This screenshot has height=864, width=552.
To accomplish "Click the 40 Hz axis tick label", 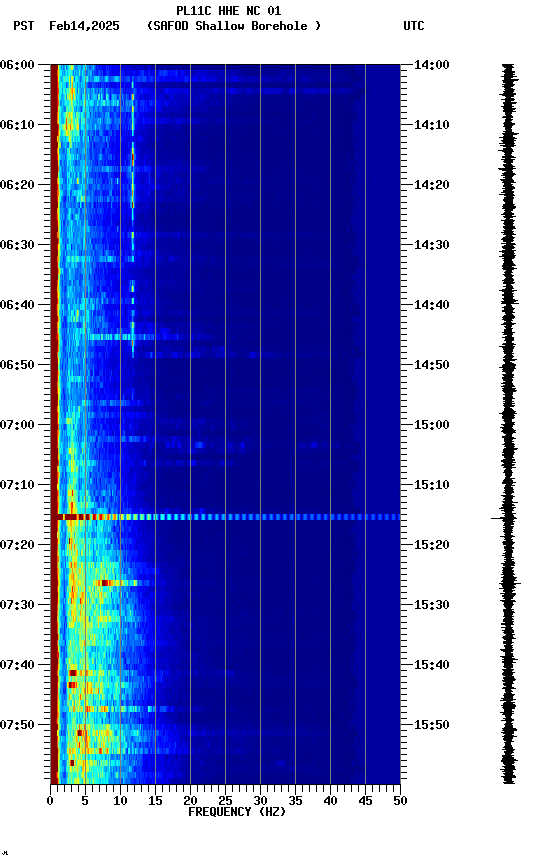I will click(330, 802).
